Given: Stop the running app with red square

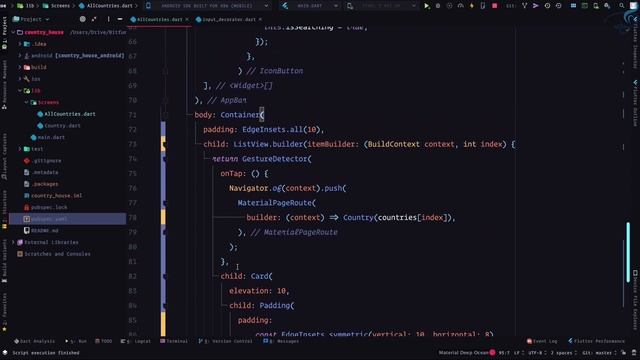Looking at the screenshot, I should click(x=494, y=6).
